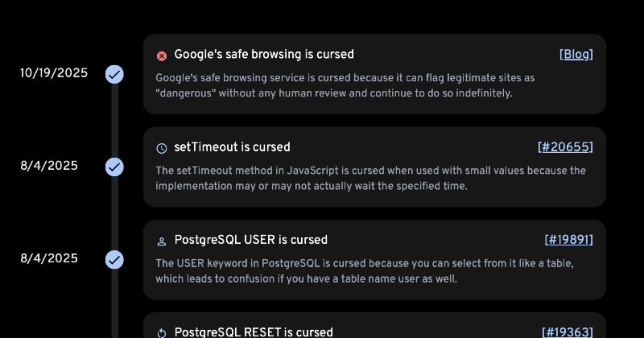Select the checkmark marker for 10/19/2025

(115, 74)
